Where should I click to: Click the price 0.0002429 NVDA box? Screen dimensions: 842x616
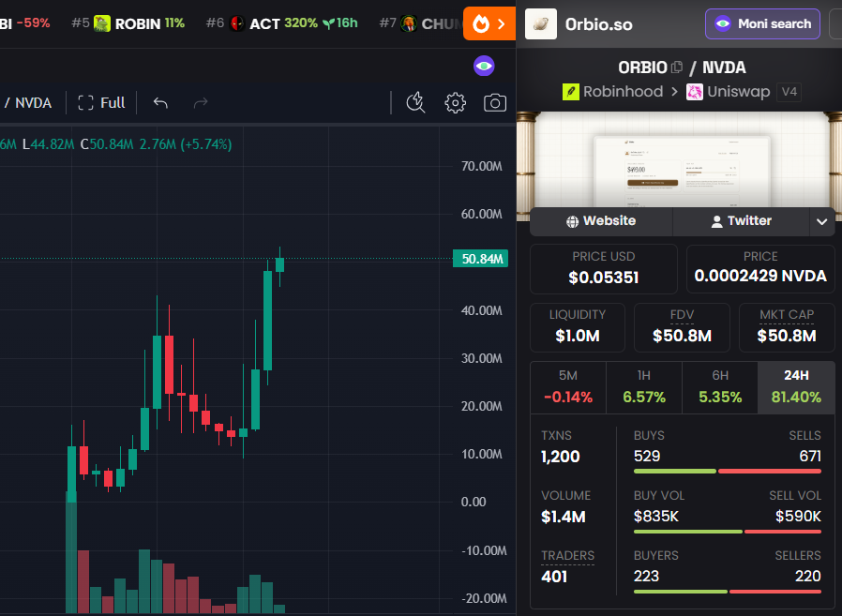[x=760, y=269]
